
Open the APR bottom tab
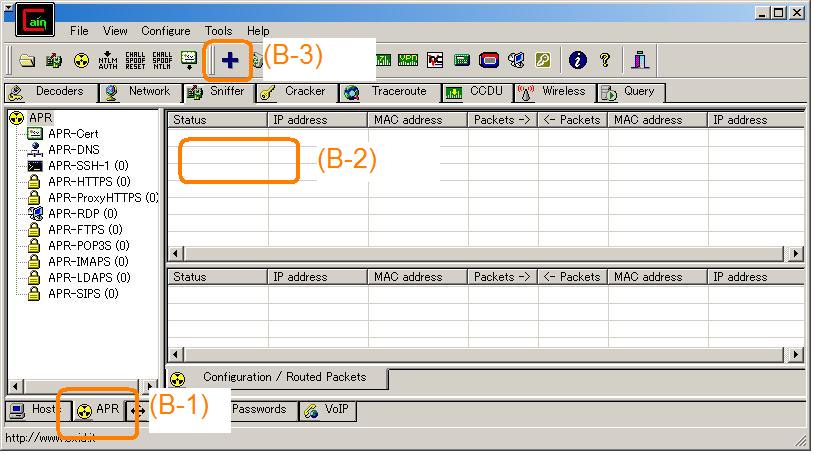(x=98, y=410)
